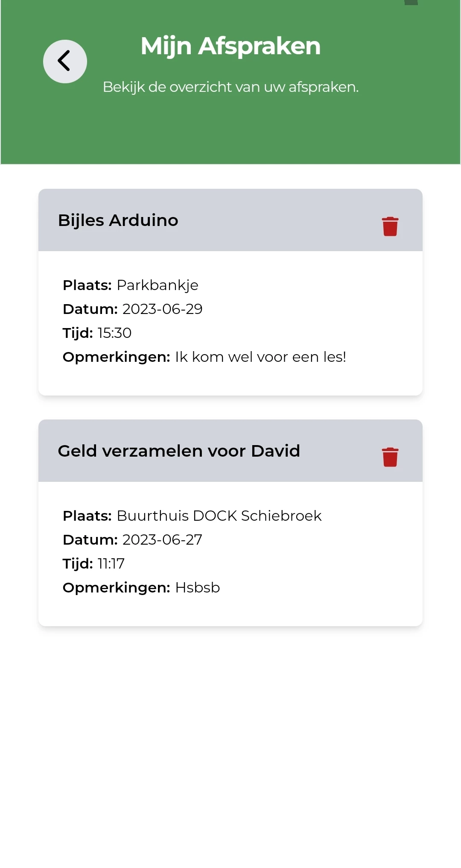Select the time 11:17
This screenshot has width=461, height=868.
coord(111,564)
